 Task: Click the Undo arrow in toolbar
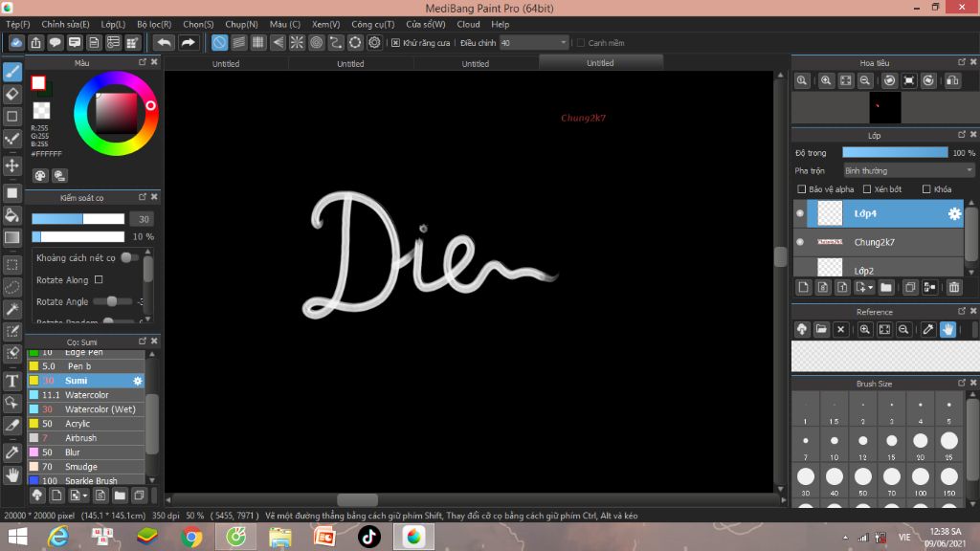[164, 42]
